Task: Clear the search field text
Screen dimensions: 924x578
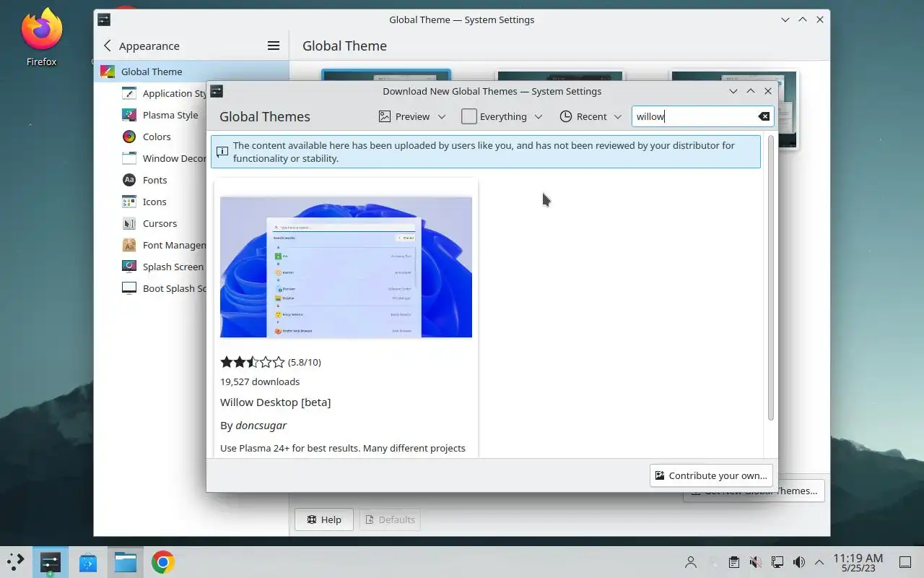Action: coord(764,116)
